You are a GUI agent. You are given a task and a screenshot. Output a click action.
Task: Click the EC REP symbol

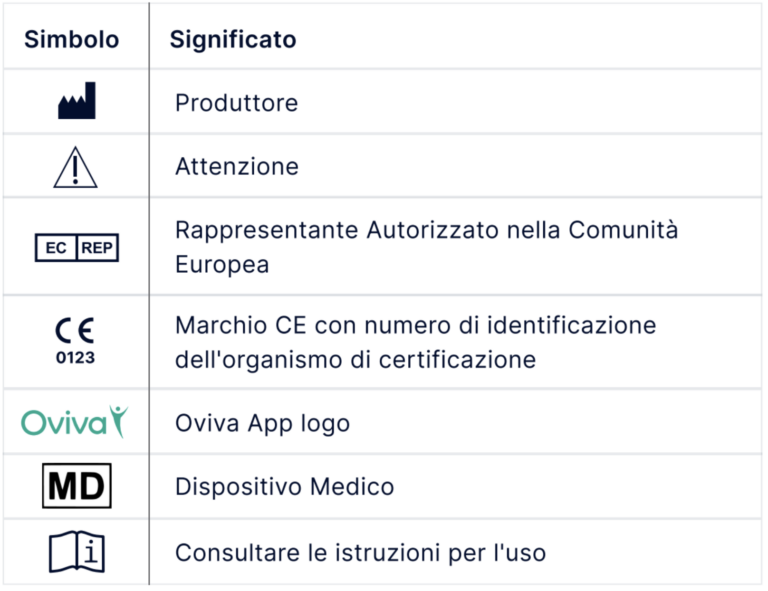(77, 248)
